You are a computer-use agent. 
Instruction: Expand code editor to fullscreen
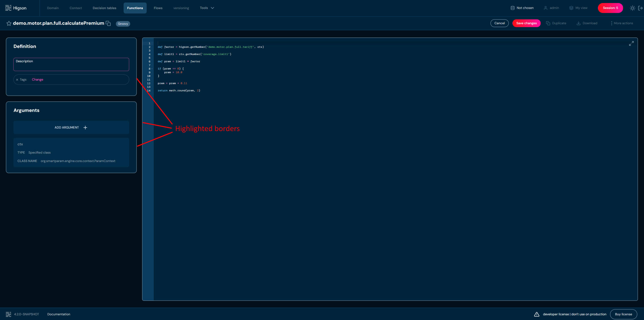click(631, 44)
